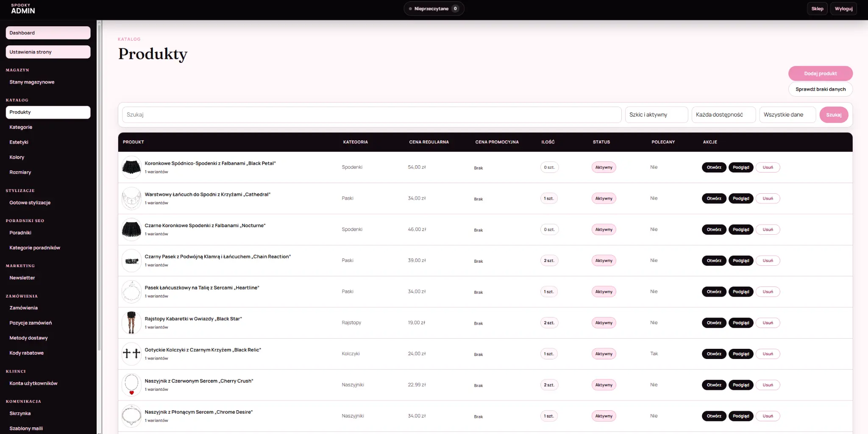Open the status filter dropdown Szkic i aktywny
Viewport: 868px width, 434px height.
click(x=656, y=115)
